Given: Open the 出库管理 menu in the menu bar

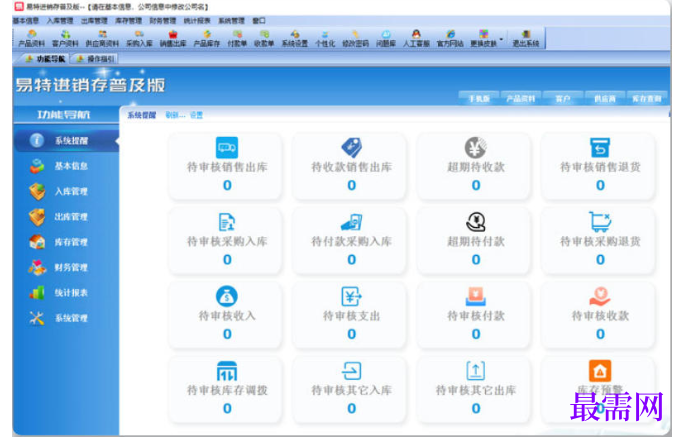Looking at the screenshot, I should [x=94, y=20].
